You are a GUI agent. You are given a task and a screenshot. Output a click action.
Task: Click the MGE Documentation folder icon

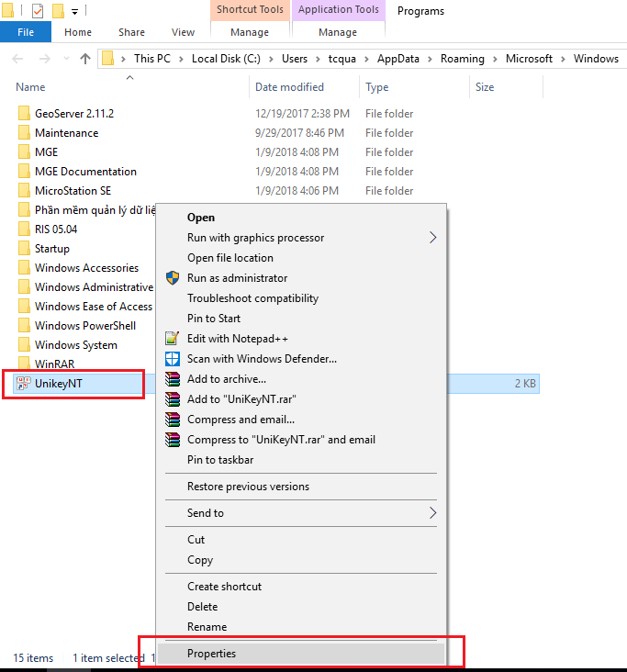pyautogui.click(x=24, y=172)
